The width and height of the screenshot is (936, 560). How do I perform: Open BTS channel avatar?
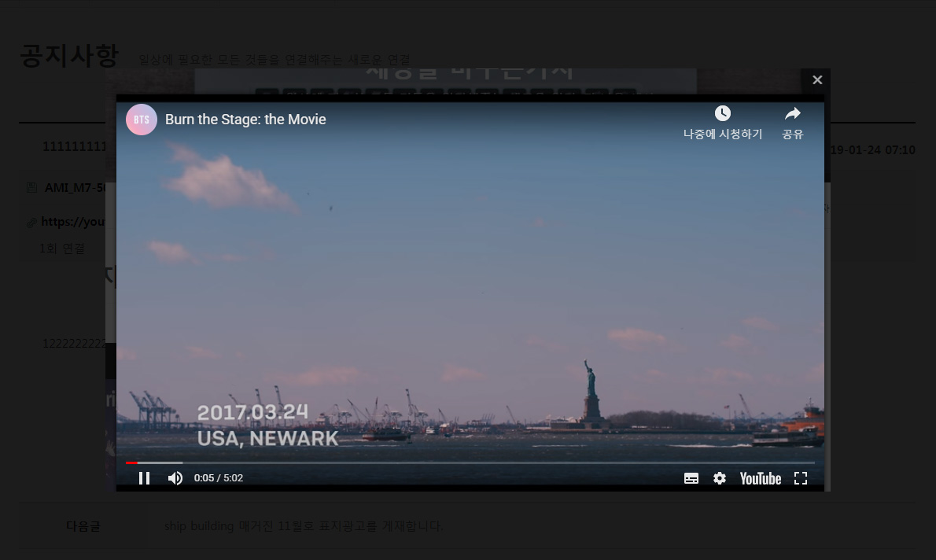click(x=142, y=120)
